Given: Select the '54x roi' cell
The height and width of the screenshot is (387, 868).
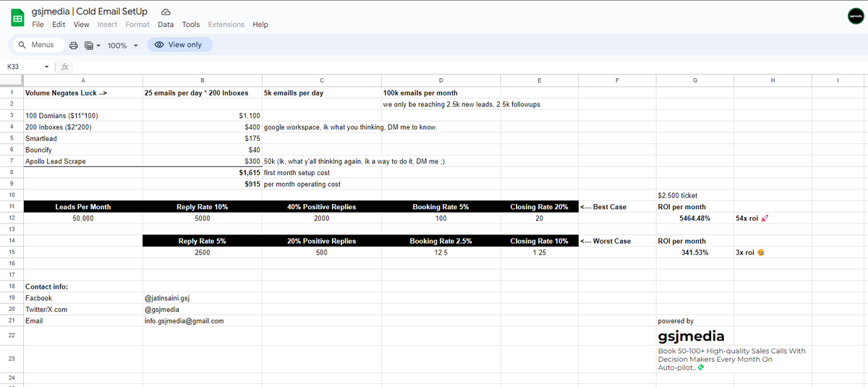Looking at the screenshot, I should pos(773,218).
